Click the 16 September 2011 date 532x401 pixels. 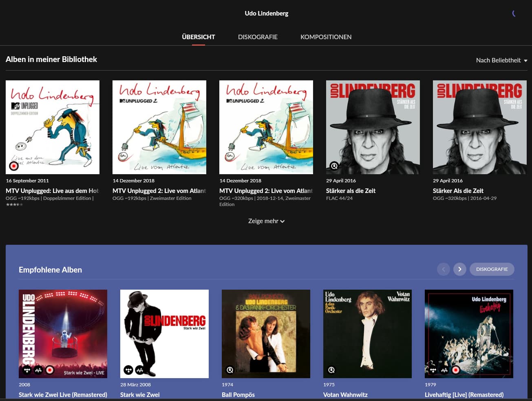pyautogui.click(x=27, y=181)
